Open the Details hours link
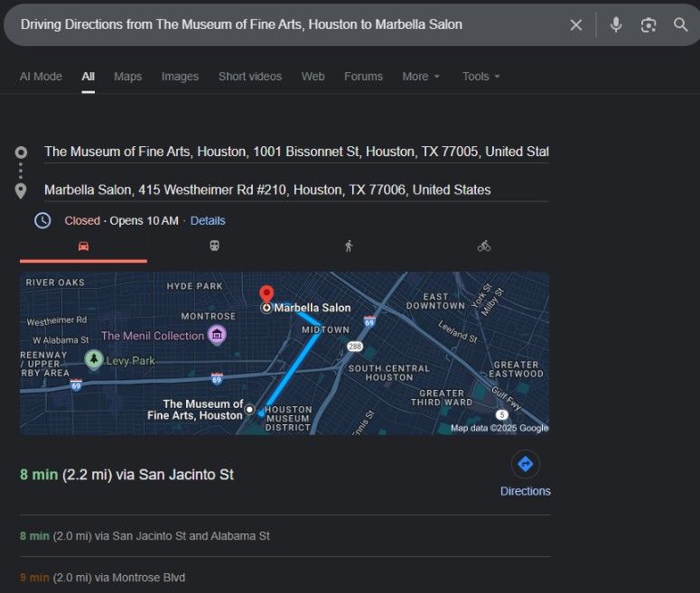The image size is (700, 593). [x=208, y=221]
